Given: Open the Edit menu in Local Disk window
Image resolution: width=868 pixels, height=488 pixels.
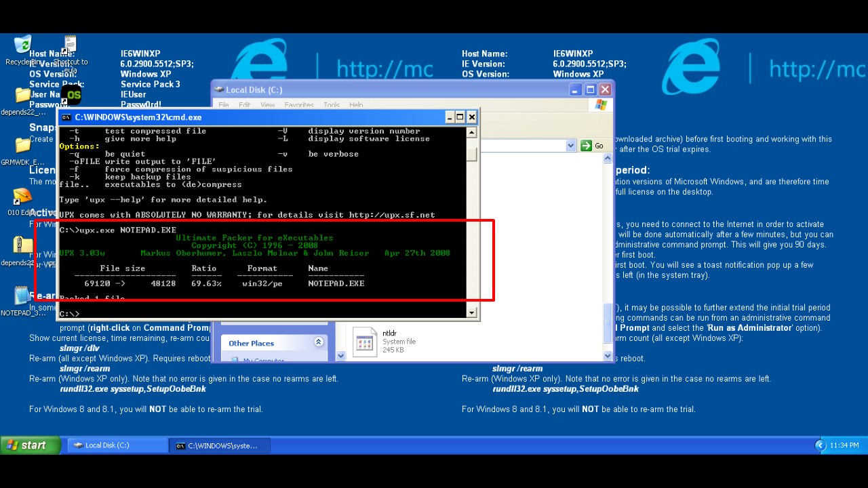Looking at the screenshot, I should [245, 105].
